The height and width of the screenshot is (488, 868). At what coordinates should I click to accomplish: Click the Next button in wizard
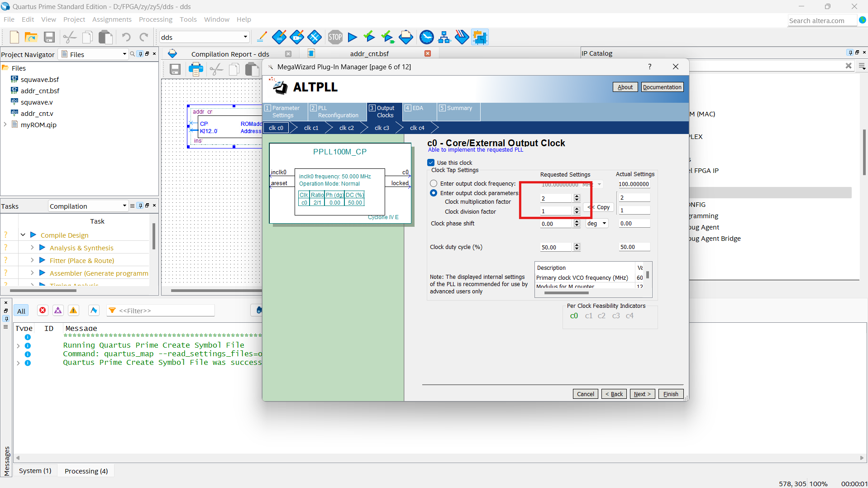click(642, 394)
